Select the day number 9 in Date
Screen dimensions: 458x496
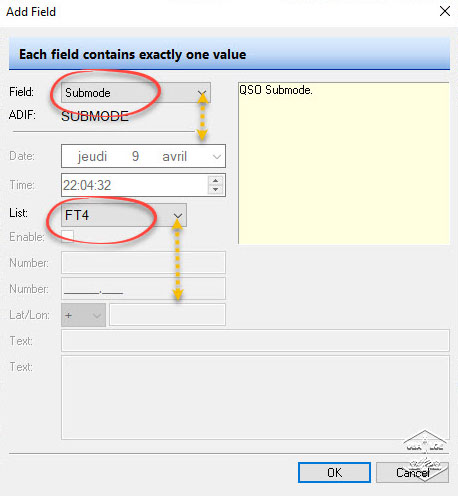click(135, 156)
